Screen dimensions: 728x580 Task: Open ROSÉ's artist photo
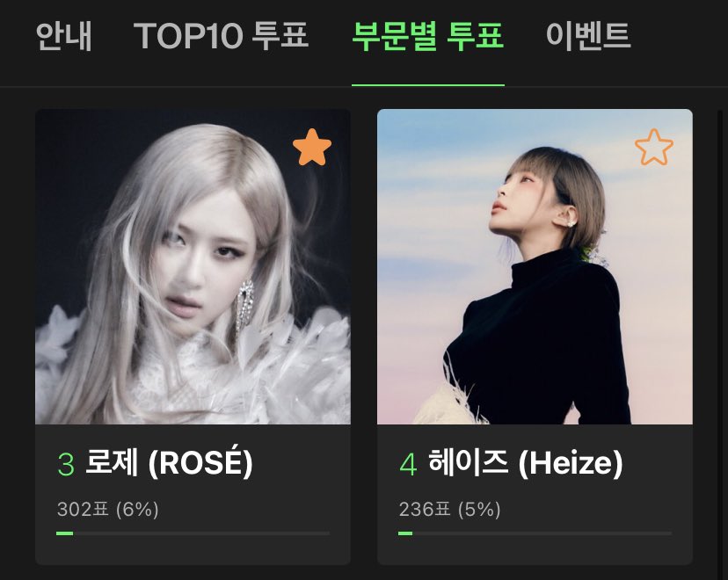click(x=193, y=267)
